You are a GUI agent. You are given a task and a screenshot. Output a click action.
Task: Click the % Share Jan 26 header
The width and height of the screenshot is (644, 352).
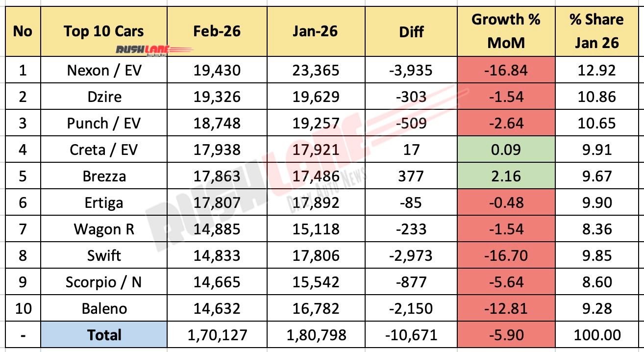tap(596, 31)
